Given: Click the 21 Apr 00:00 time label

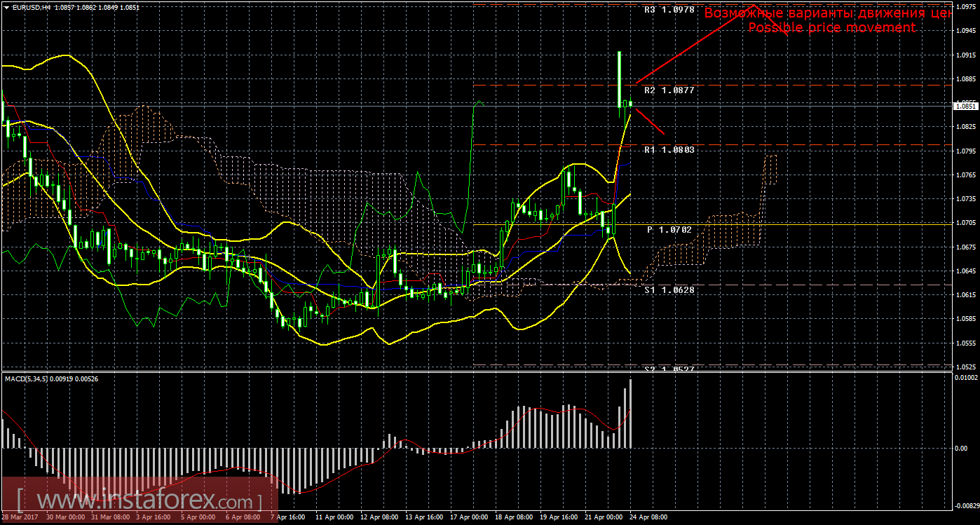Looking at the screenshot, I should (x=603, y=517).
